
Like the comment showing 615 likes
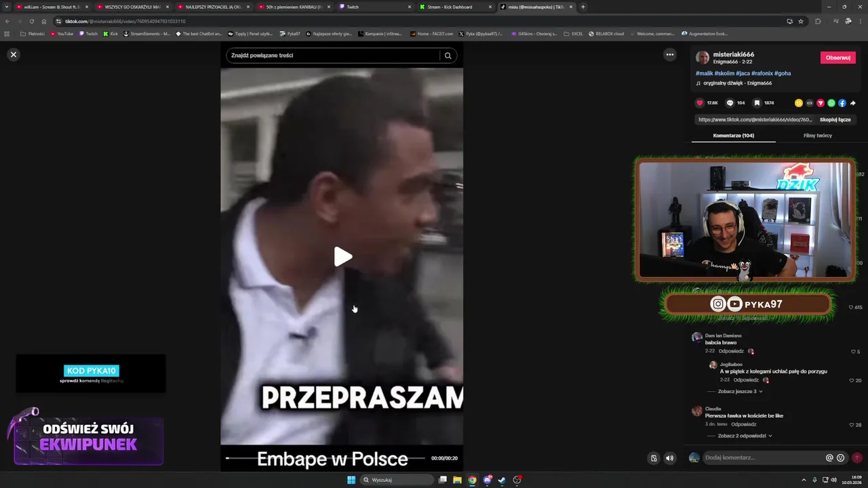pos(851,307)
